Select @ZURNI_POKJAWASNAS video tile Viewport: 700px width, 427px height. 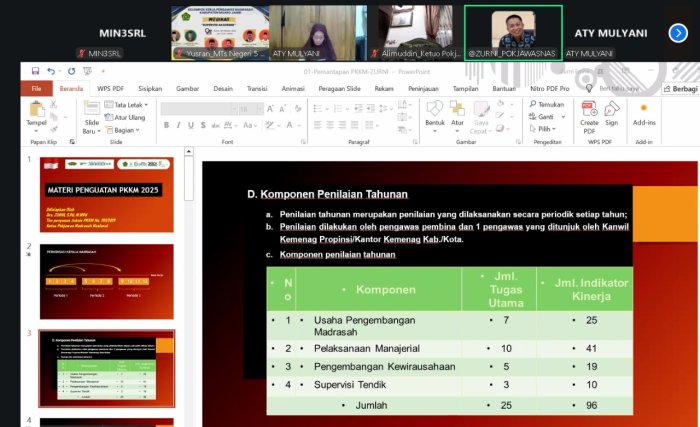click(x=513, y=33)
